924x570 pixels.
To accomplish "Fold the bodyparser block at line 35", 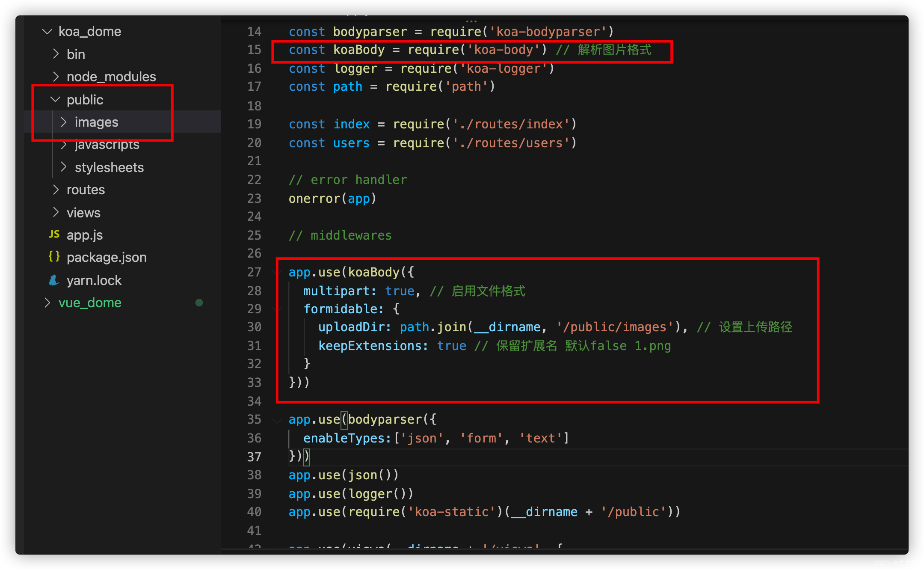I will (278, 420).
